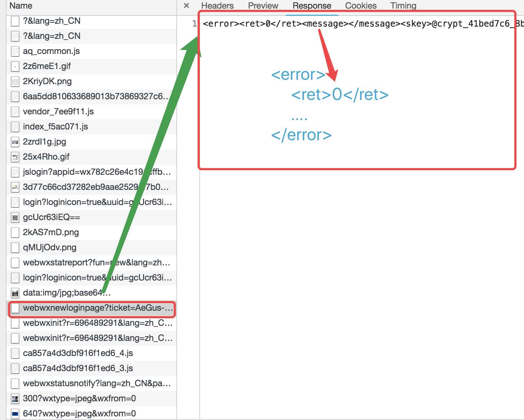Select the webwxstatusnotify?lang=zh_CN request name
This screenshot has height=420, width=524.
[97, 383]
